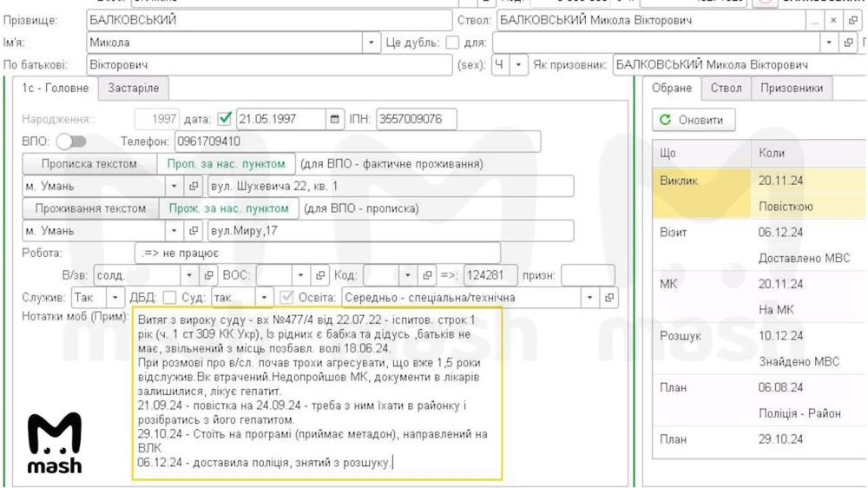Select the Проп. за нас. пунктом option
Viewport: 868px width, 488px height.
[x=226, y=164]
